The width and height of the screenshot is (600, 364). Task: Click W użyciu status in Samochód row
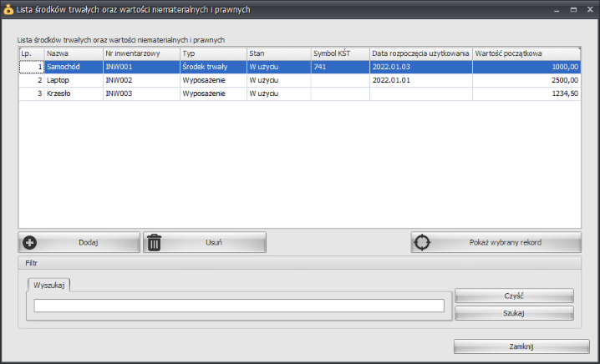[278, 67]
